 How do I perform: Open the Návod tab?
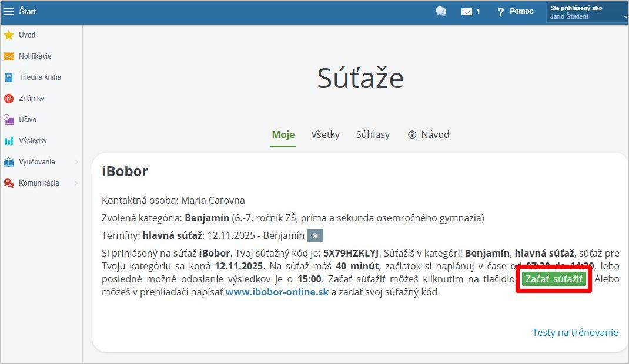[429, 134]
